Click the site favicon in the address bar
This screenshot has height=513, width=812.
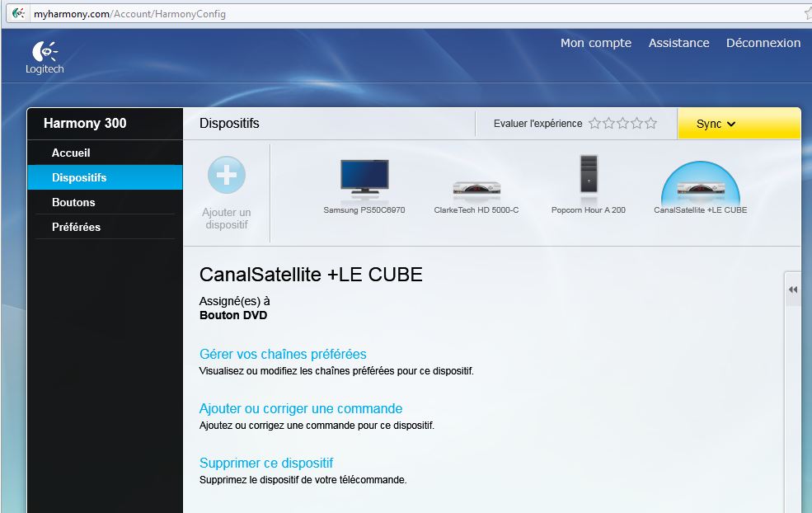pos(18,13)
